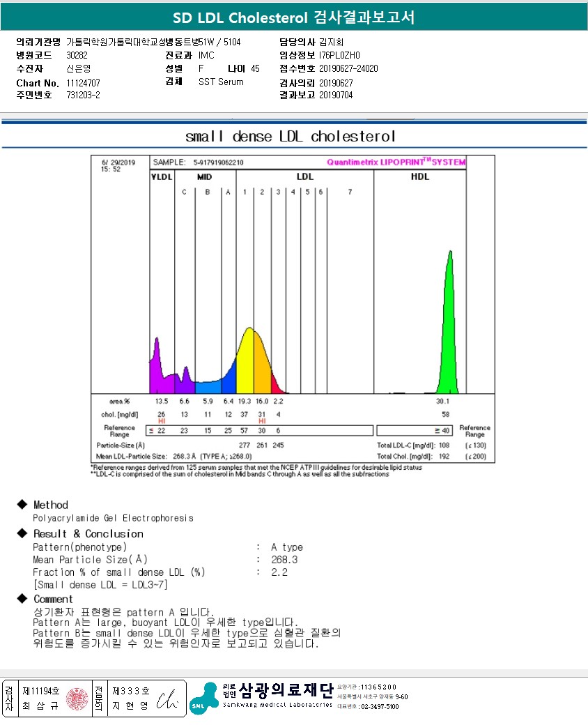The width and height of the screenshot is (588, 725).
Task: Select specialist name 지현영
Action: point(131,706)
